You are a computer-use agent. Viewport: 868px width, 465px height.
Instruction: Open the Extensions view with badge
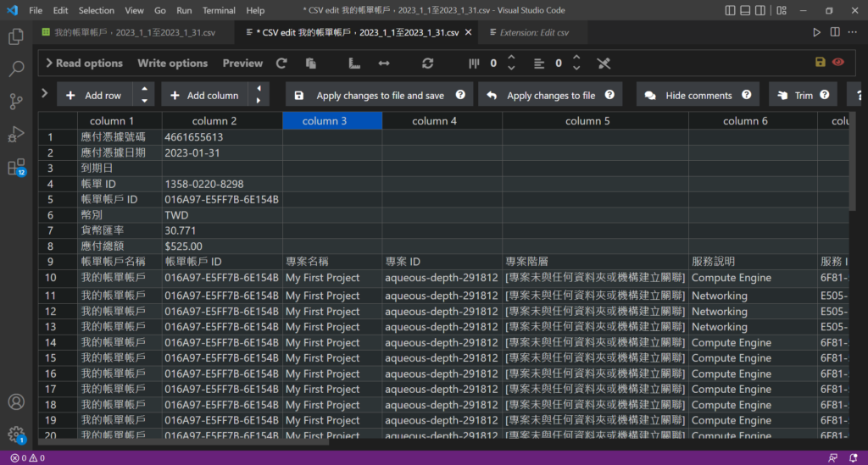(16, 167)
